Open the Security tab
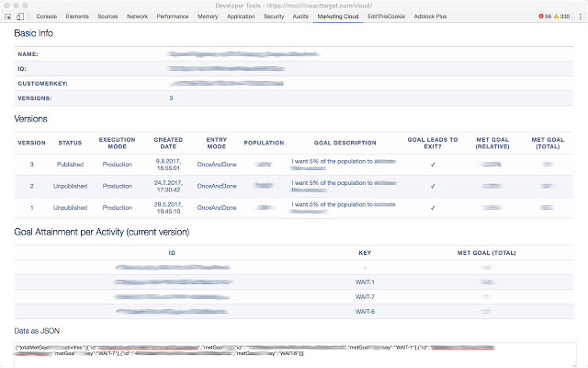The width and height of the screenshot is (588, 368). (274, 17)
